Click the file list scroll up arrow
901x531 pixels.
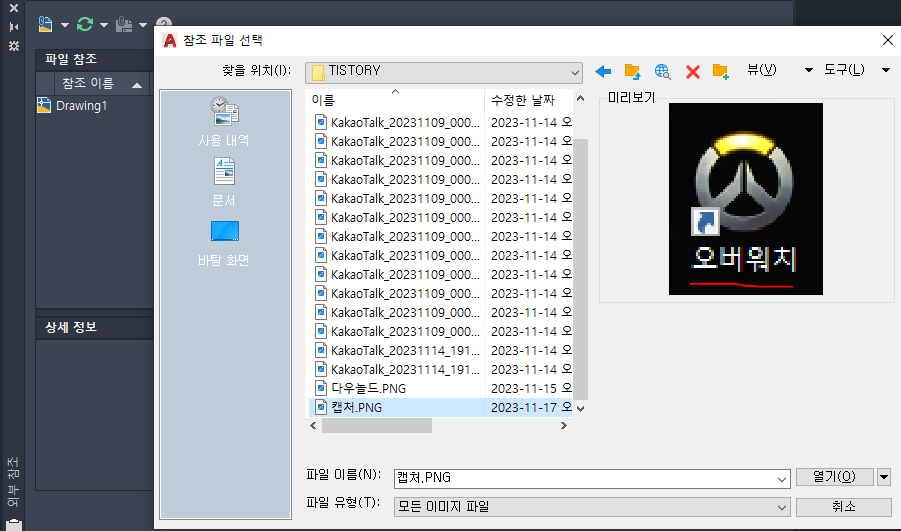point(580,98)
